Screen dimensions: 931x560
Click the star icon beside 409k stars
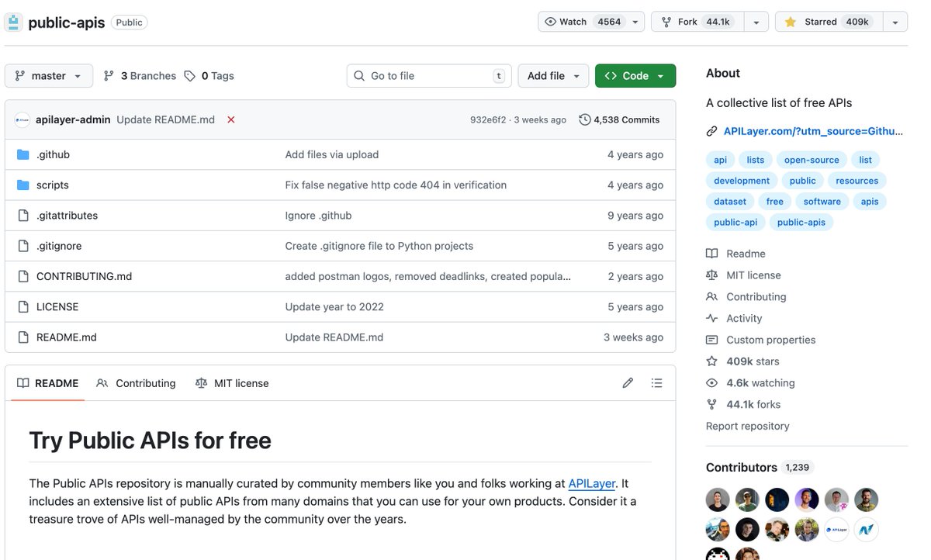click(711, 361)
